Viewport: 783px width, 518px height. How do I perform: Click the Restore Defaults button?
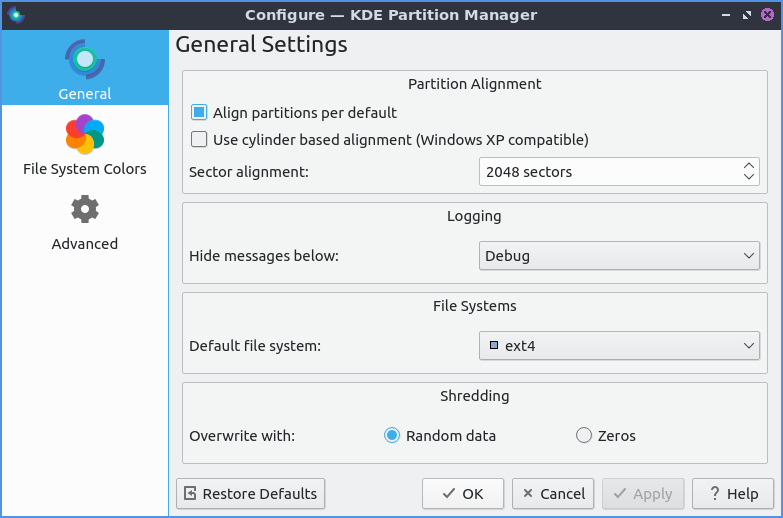(x=251, y=493)
